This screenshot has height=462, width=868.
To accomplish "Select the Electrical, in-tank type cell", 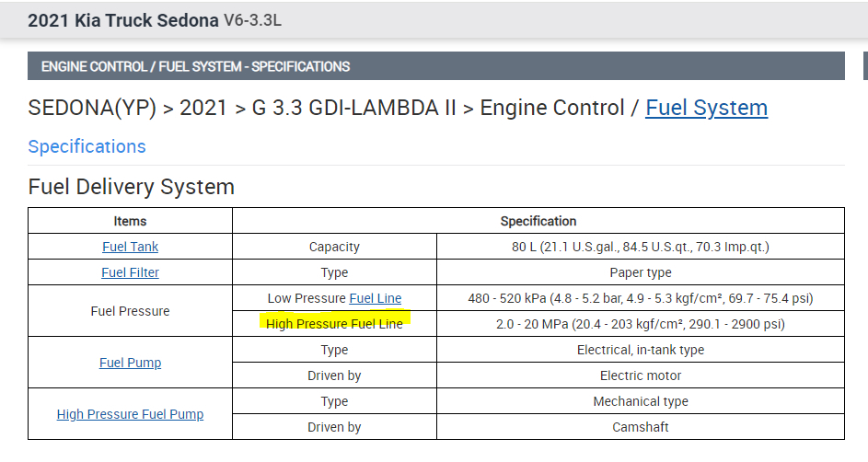I will pos(640,350).
